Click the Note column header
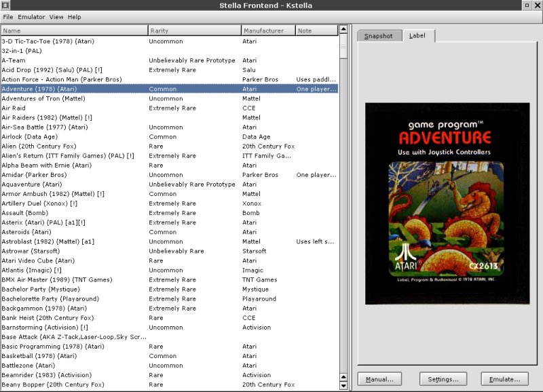 [316, 31]
